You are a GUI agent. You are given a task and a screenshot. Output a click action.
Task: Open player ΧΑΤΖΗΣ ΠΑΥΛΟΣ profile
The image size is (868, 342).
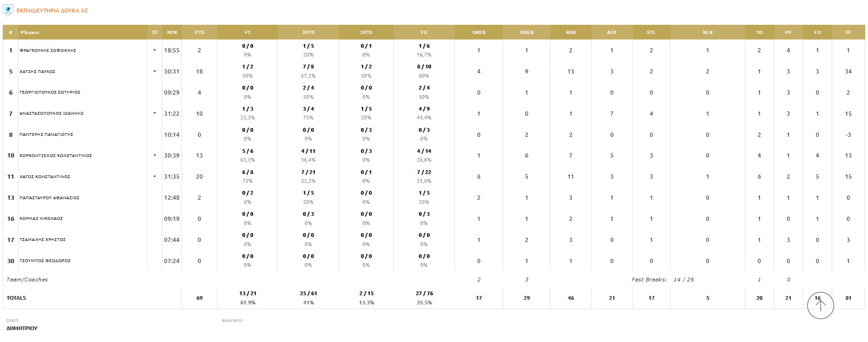37,72
